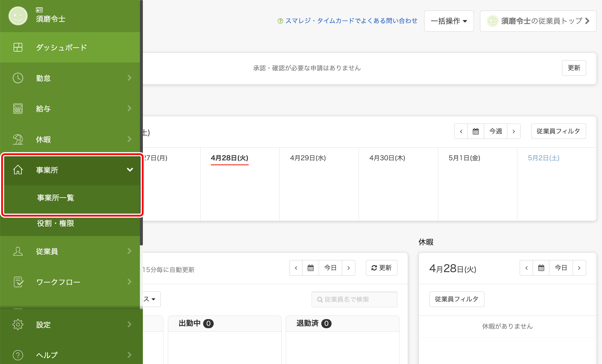This screenshot has width=602, height=364.
Task: Open calendar picker in 休暇 panel
Action: [x=541, y=268]
